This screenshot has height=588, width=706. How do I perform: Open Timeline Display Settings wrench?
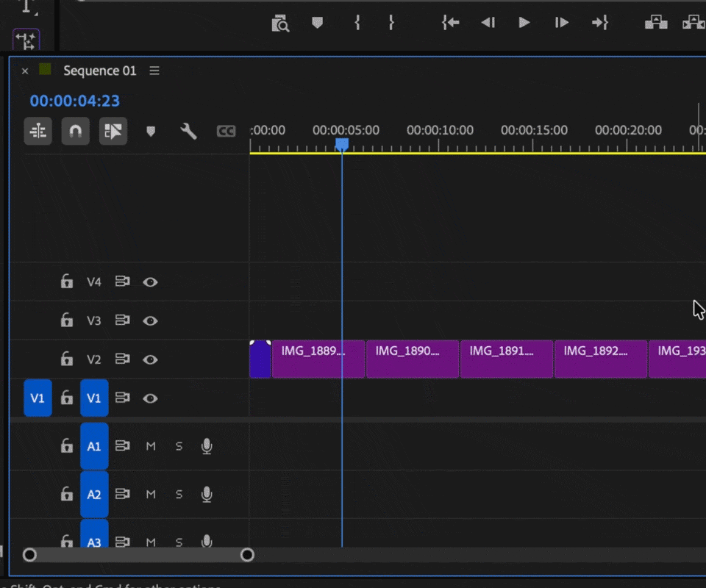pos(188,132)
